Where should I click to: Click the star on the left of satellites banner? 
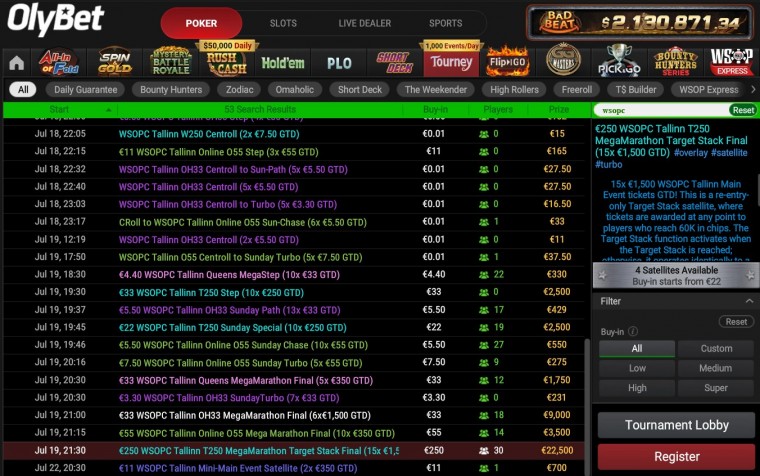602,276
